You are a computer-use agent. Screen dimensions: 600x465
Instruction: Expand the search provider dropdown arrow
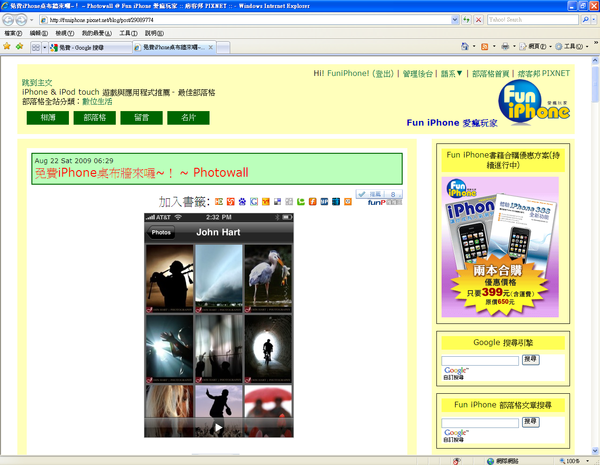tap(593, 20)
